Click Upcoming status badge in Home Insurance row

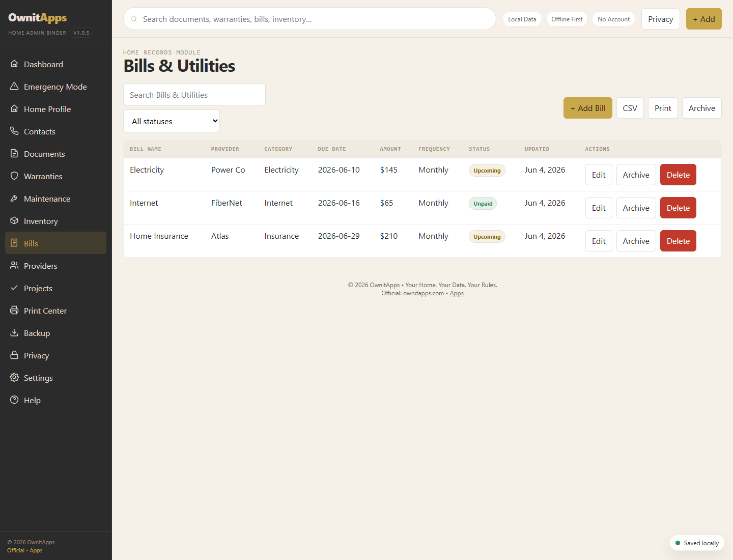click(x=487, y=237)
